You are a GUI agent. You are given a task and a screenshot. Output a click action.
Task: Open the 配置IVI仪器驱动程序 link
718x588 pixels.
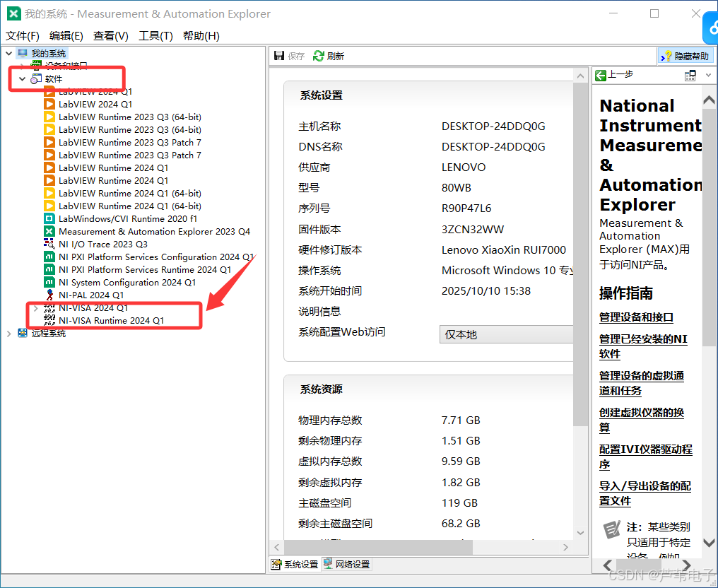click(646, 457)
